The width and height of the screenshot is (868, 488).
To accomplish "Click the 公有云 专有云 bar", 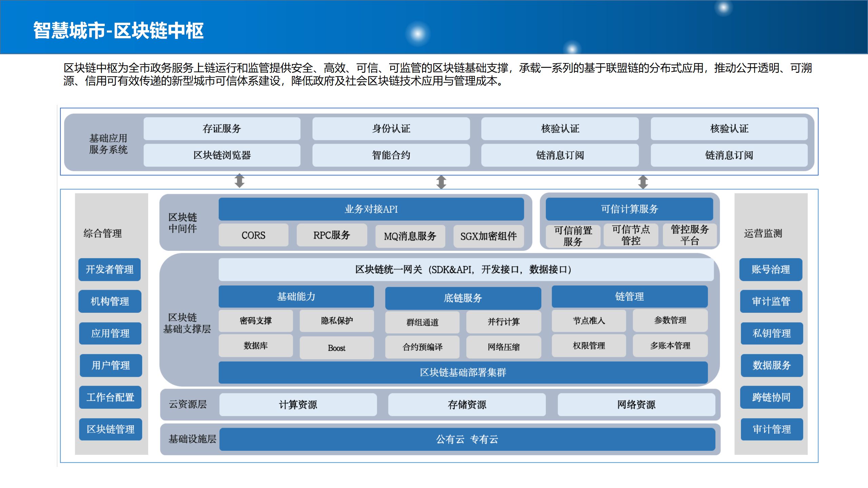I will [467, 440].
